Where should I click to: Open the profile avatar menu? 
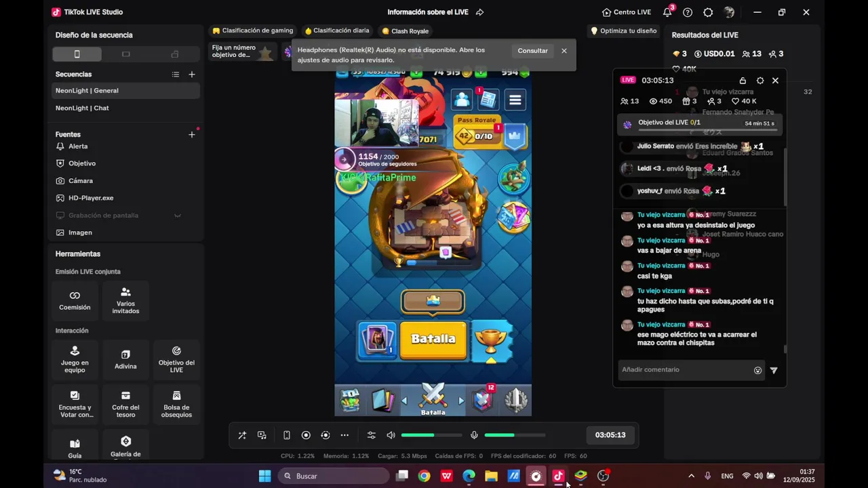coord(729,12)
